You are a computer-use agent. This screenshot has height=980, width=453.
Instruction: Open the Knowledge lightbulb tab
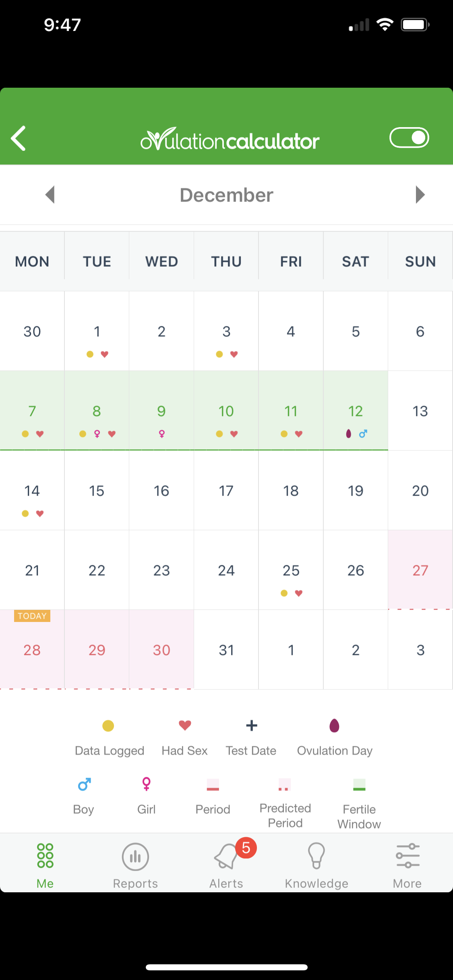click(x=316, y=866)
